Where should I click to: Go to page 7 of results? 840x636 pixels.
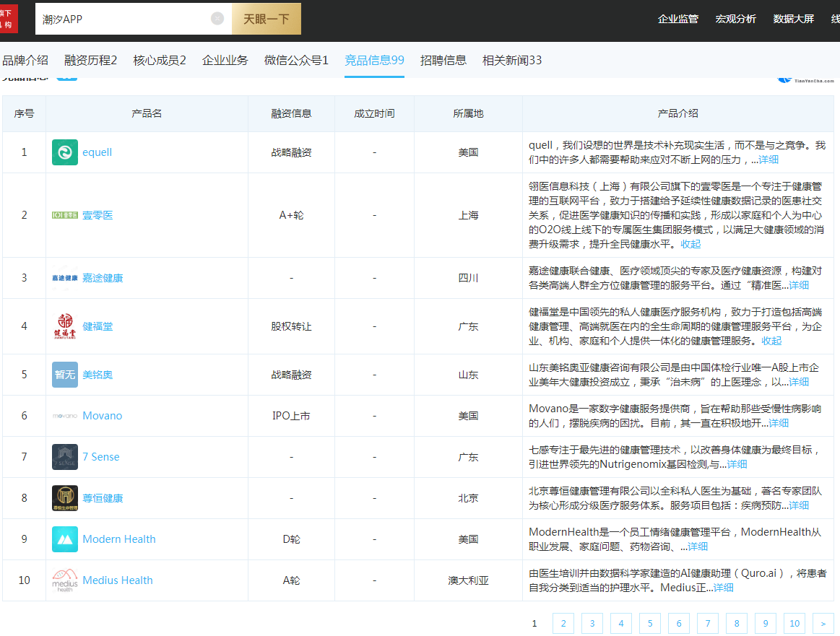click(x=708, y=623)
